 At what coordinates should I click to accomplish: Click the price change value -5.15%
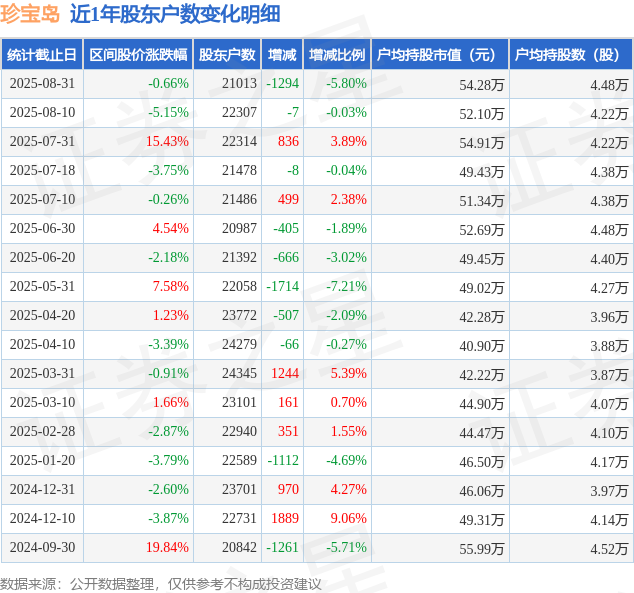169,112
